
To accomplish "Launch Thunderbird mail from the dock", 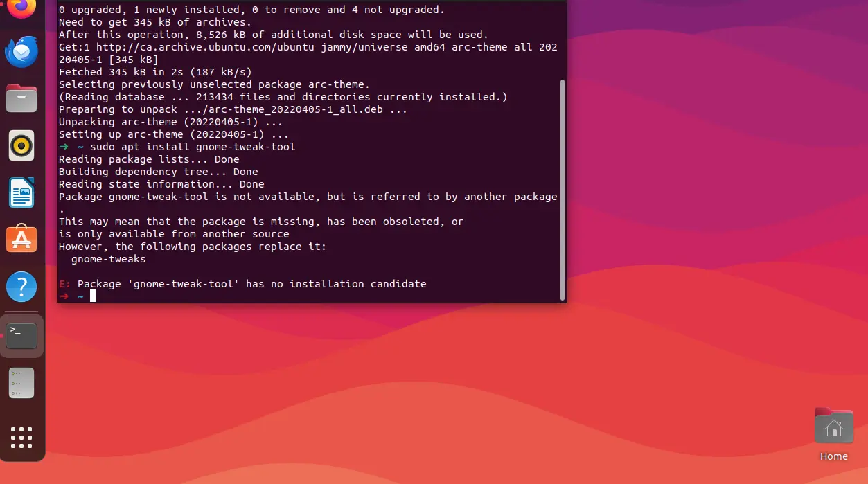I will 21,52.
